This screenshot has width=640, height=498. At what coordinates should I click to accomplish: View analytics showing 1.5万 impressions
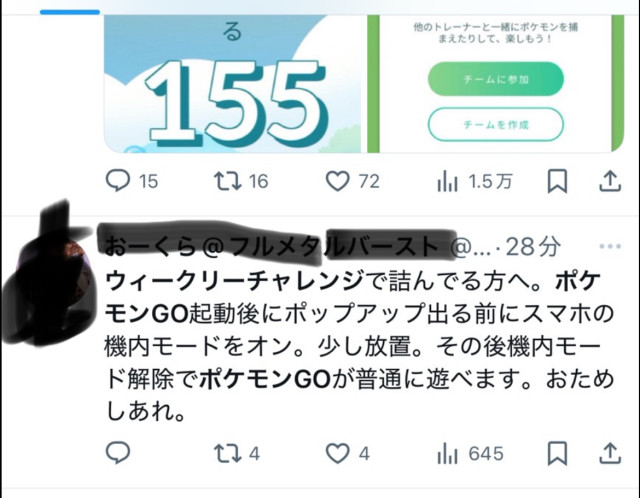[x=474, y=181]
